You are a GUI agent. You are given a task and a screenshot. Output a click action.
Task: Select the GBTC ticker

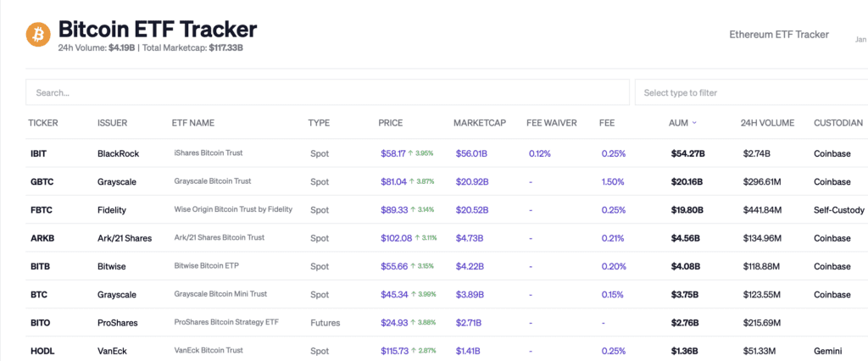41,182
